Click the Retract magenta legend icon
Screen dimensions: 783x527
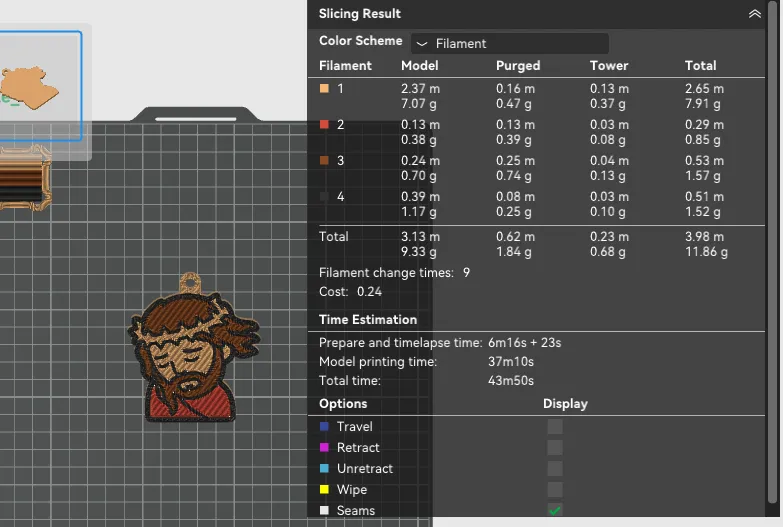pos(324,448)
